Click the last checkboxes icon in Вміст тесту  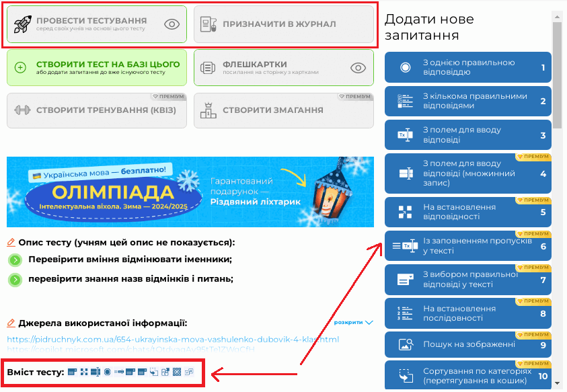(x=189, y=372)
